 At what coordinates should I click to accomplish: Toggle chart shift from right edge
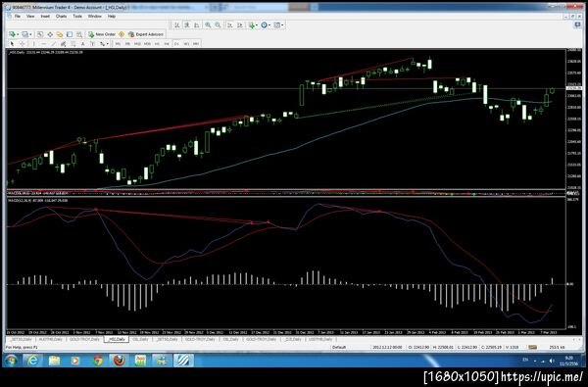tap(240, 25)
